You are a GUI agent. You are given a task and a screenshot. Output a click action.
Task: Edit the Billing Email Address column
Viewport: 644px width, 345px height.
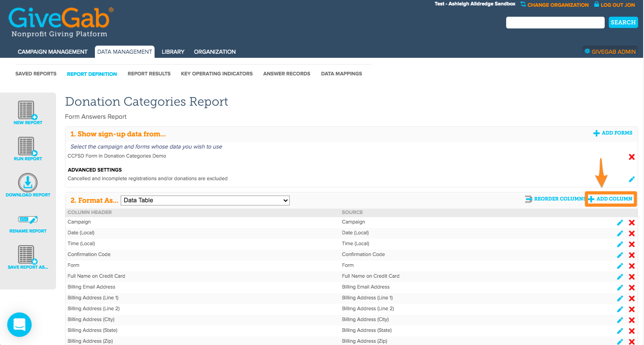(620, 288)
